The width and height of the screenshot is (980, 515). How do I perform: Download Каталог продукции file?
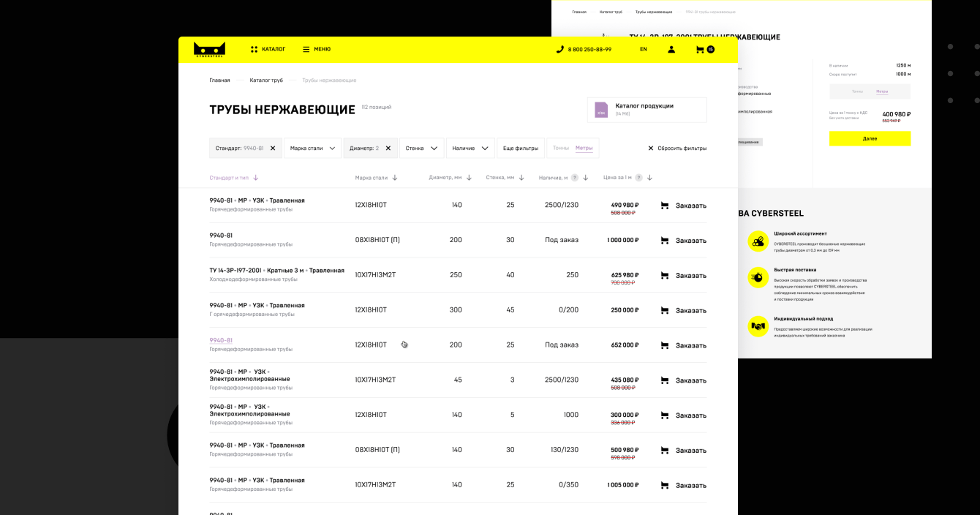(647, 110)
